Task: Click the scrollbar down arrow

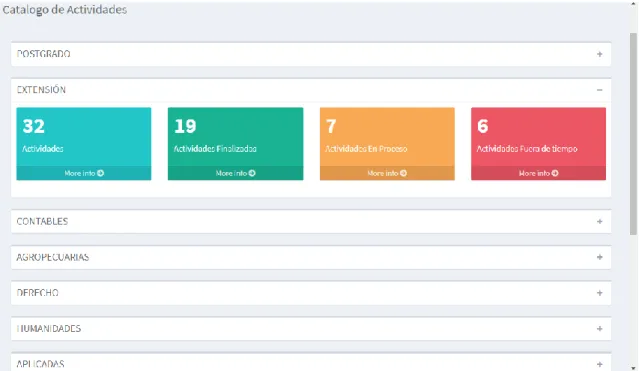Action: tap(633, 367)
